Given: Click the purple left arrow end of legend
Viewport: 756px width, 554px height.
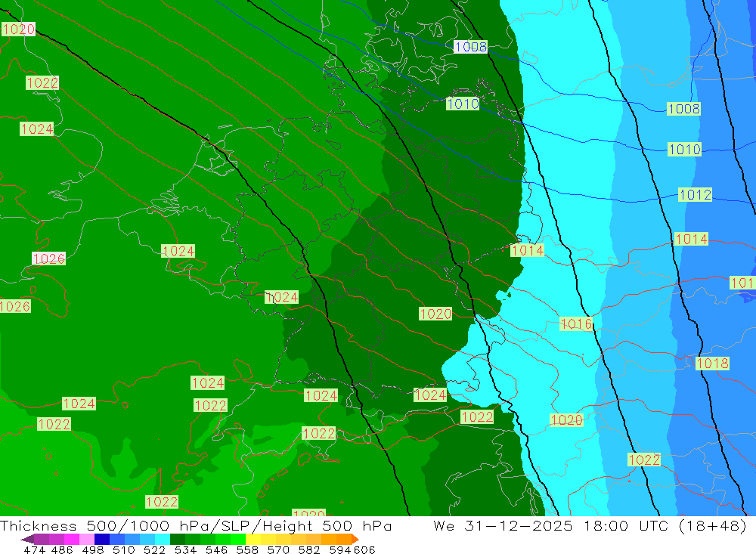Looking at the screenshot, I should click(27, 539).
